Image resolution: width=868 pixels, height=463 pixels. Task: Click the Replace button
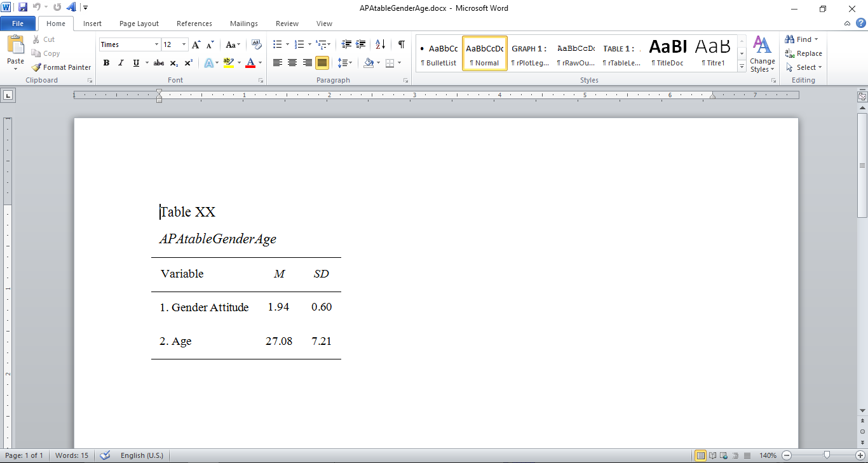pos(803,53)
